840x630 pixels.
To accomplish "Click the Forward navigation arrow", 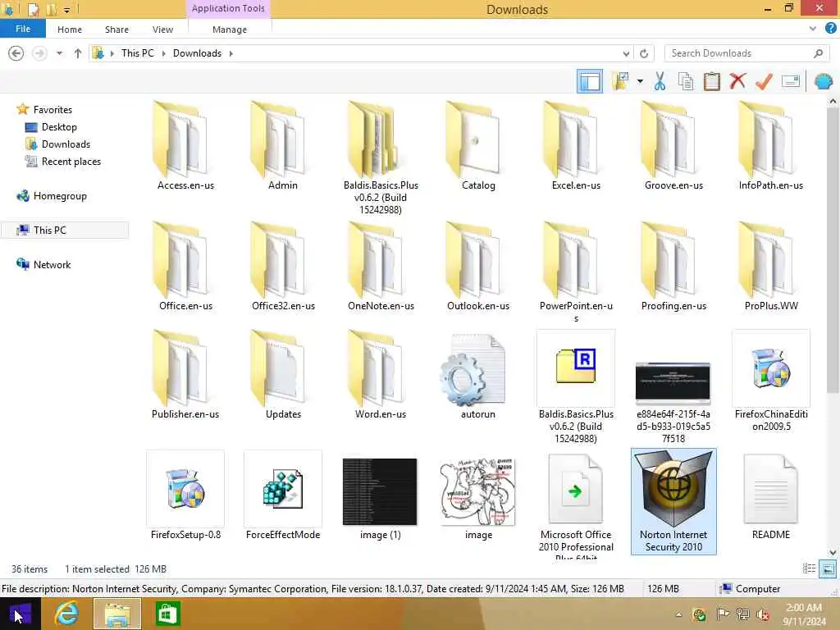I will [x=39, y=53].
